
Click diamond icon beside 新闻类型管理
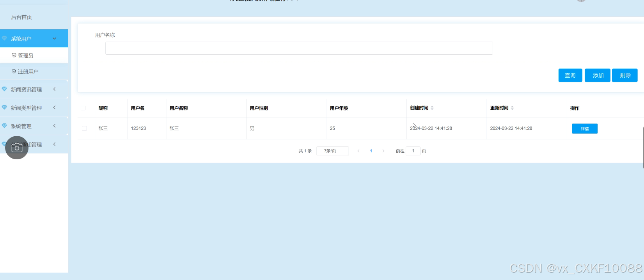pyautogui.click(x=4, y=107)
